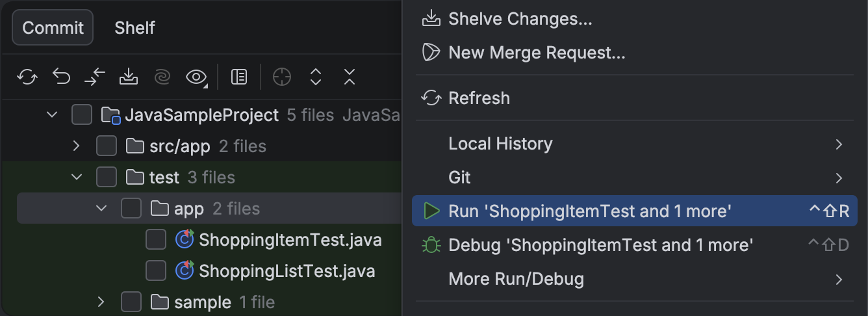The image size is (868, 316).
Task: Click the test folder icon
Action: [x=134, y=178]
